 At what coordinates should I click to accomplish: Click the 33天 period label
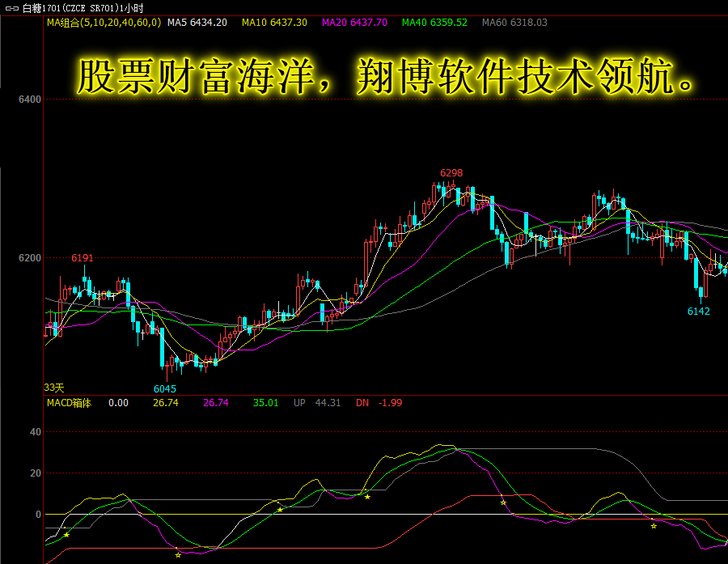(x=54, y=388)
